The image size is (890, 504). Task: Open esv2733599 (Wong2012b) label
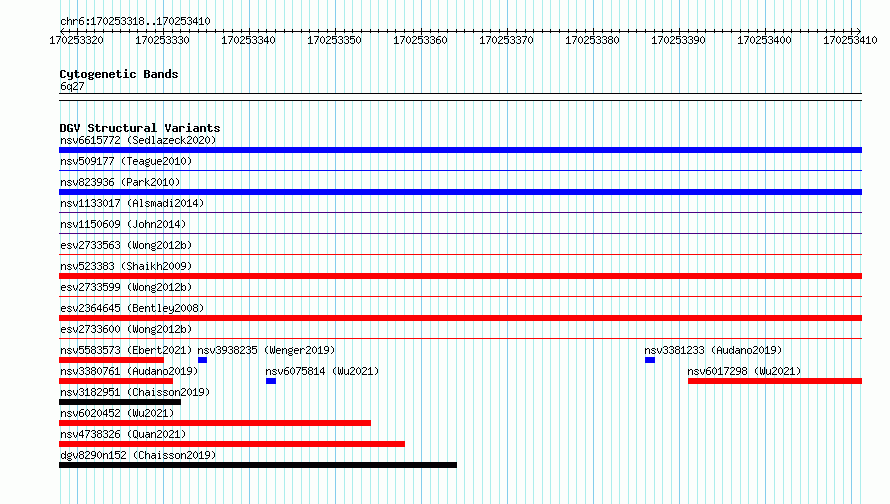coord(126,287)
